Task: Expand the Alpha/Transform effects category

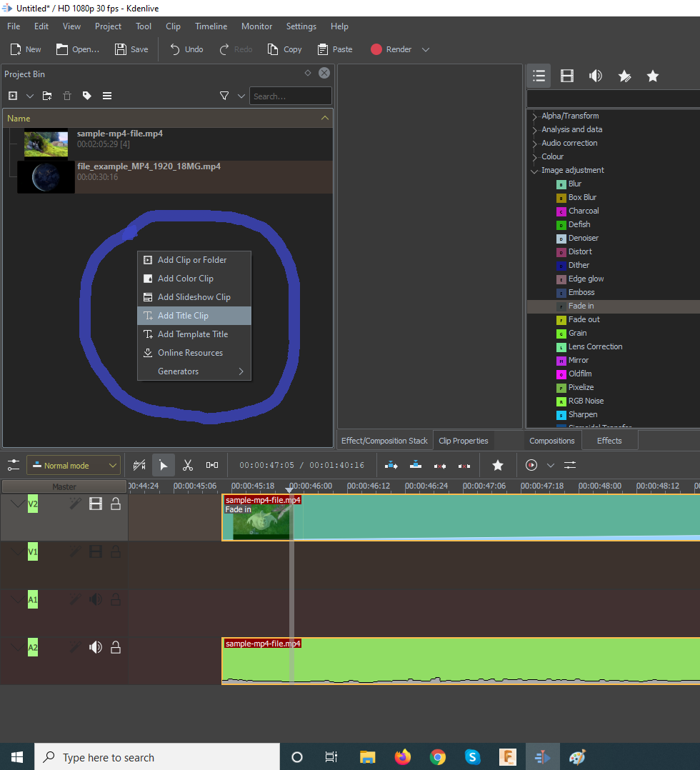Action: coord(535,116)
